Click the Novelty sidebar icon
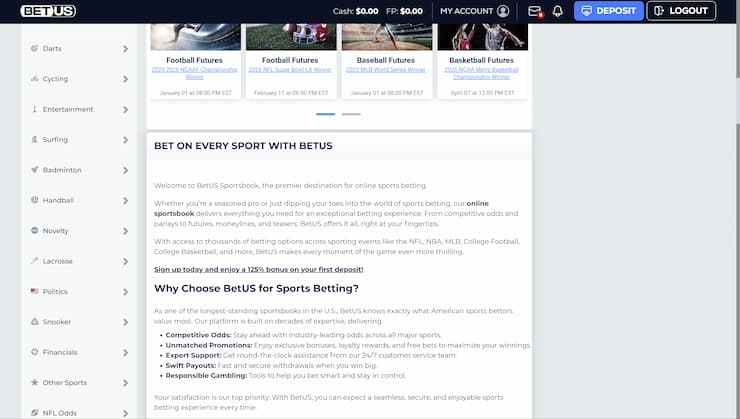This screenshot has height=419, width=740. [x=34, y=230]
